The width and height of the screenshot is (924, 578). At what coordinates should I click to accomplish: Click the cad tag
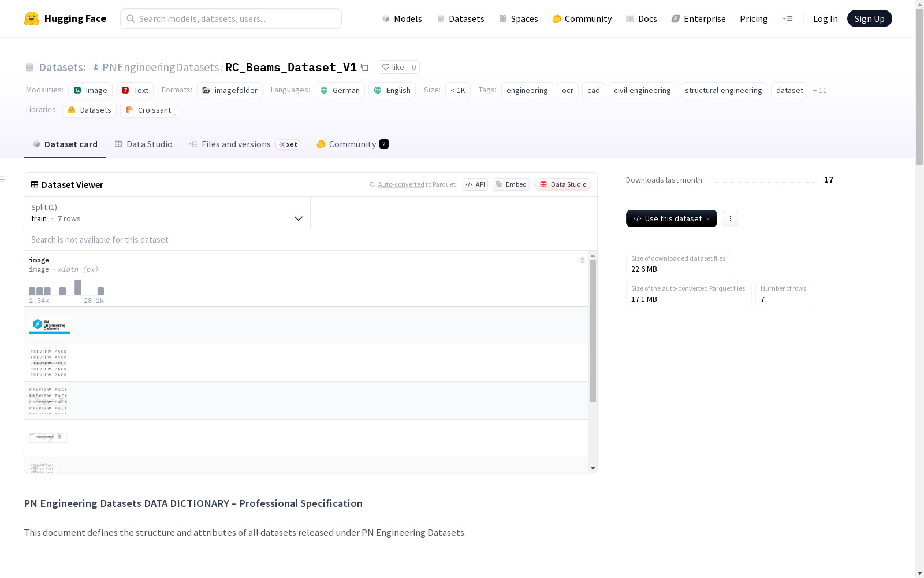[x=594, y=90]
